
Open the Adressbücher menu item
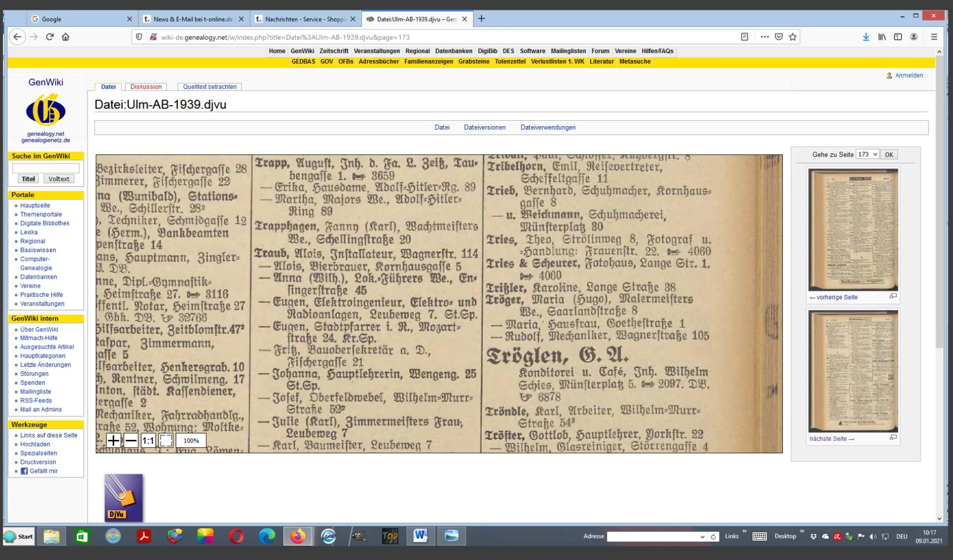tap(379, 62)
